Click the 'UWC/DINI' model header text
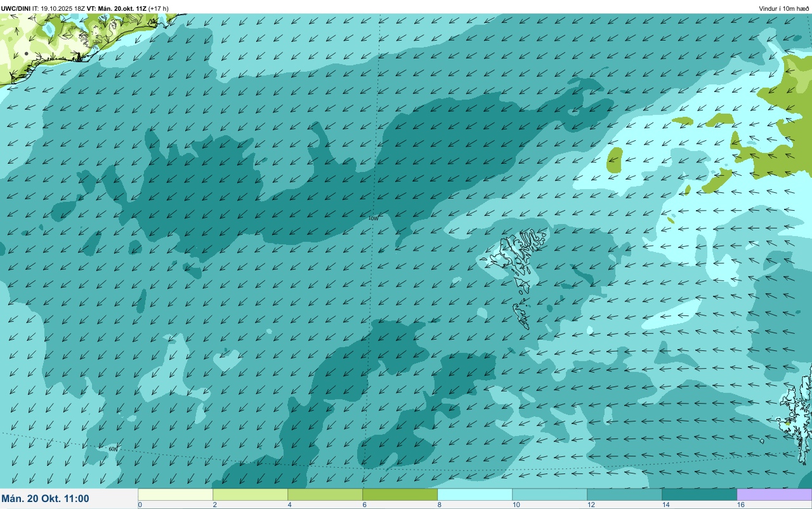The image size is (812, 509). coord(16,8)
